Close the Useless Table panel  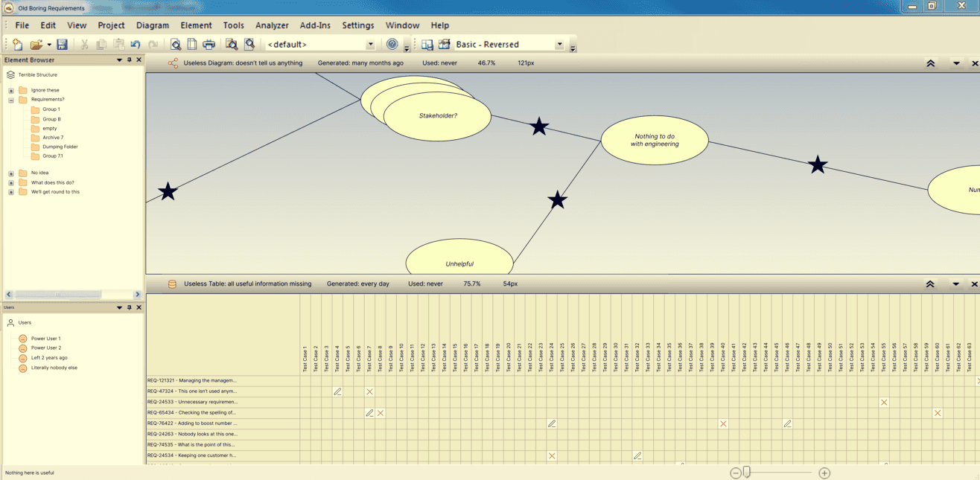coord(974,284)
